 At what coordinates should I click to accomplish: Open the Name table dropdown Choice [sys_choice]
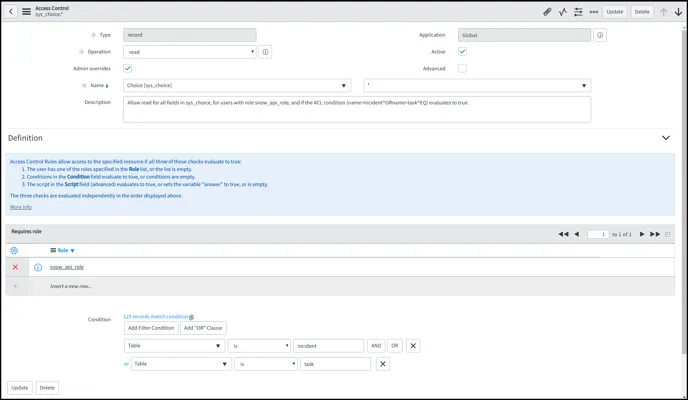coord(237,86)
